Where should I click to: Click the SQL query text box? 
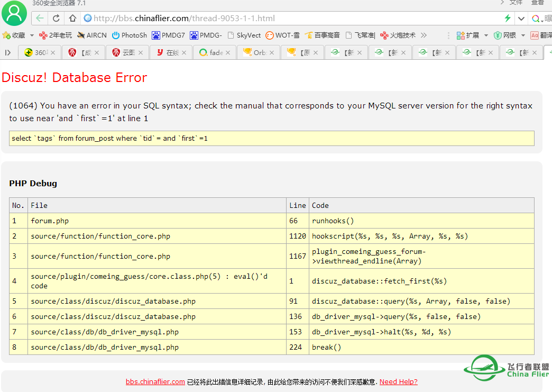click(x=271, y=139)
